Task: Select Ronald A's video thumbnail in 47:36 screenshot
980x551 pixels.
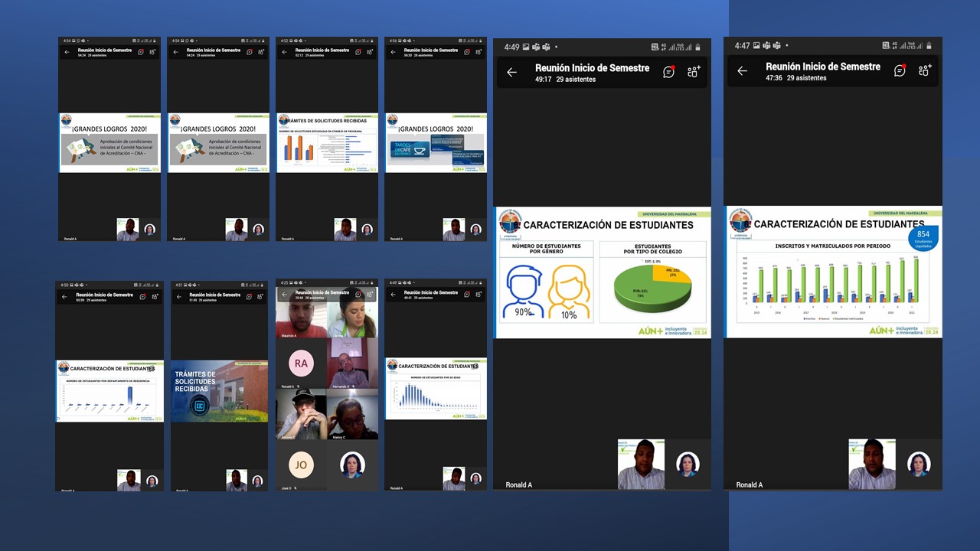Action: coord(871,464)
